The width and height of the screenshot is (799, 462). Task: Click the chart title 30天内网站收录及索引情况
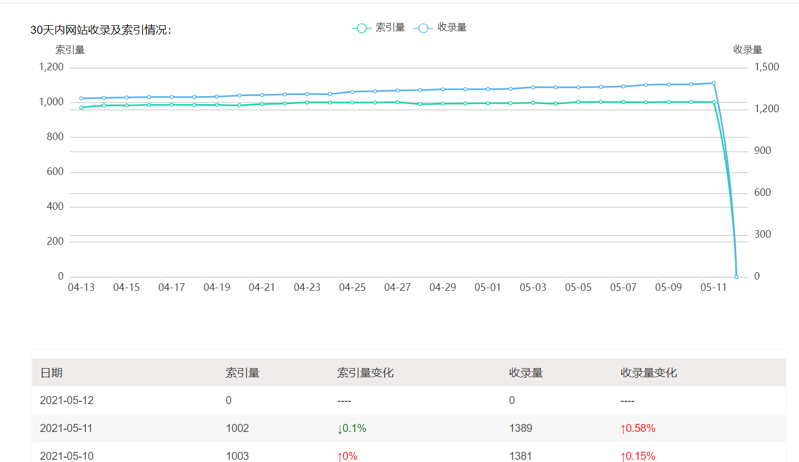(100, 30)
